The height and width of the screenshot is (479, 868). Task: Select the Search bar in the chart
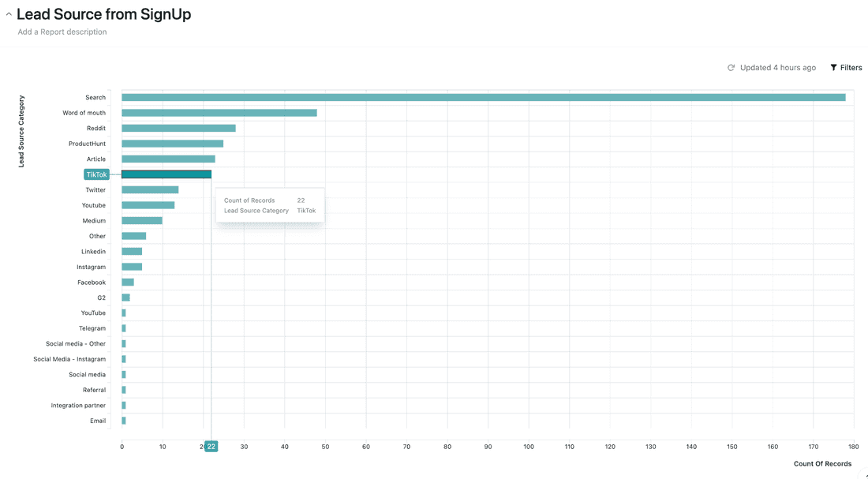point(473,96)
